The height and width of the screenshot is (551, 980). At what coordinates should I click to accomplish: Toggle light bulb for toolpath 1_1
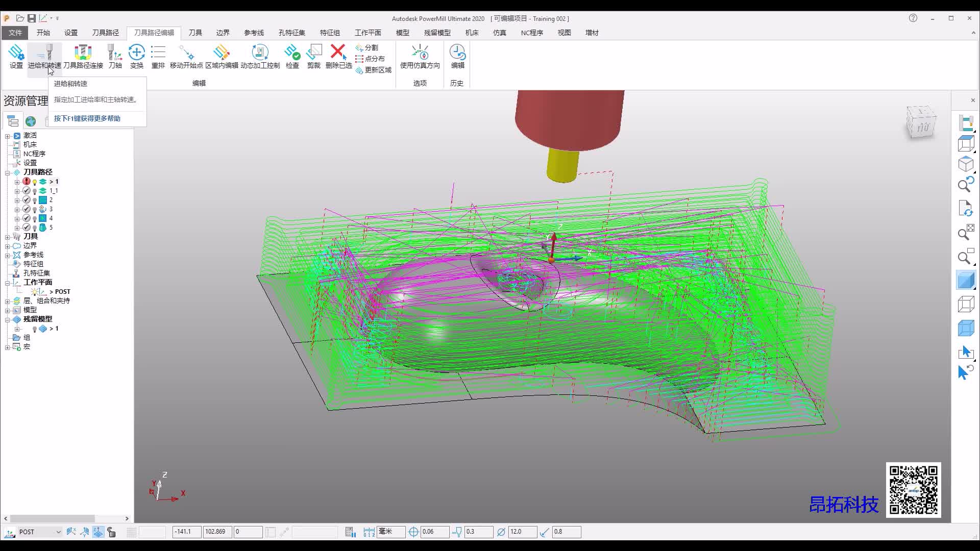pyautogui.click(x=35, y=191)
